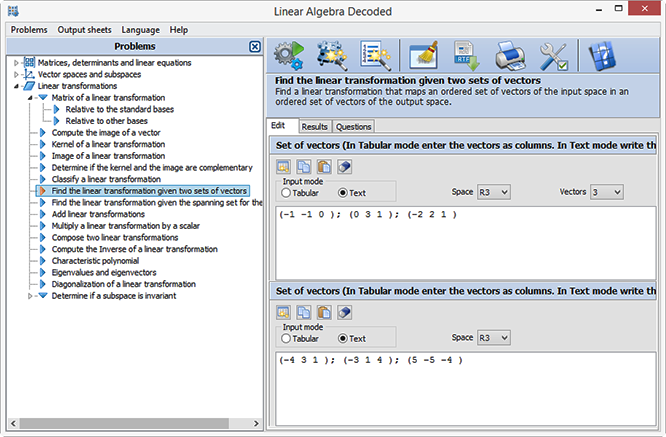Select Find transformation given the spanning set
The height and width of the screenshot is (437, 666).
coord(157,203)
